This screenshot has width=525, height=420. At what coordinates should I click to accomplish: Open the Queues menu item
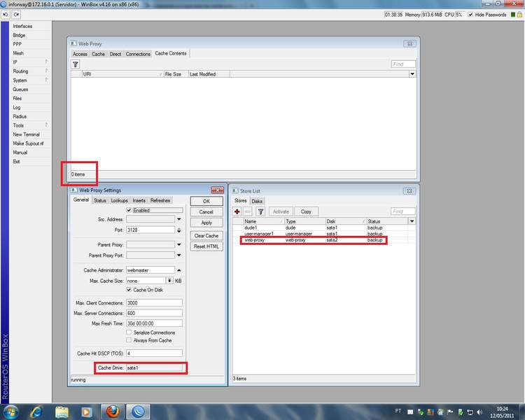click(20, 90)
